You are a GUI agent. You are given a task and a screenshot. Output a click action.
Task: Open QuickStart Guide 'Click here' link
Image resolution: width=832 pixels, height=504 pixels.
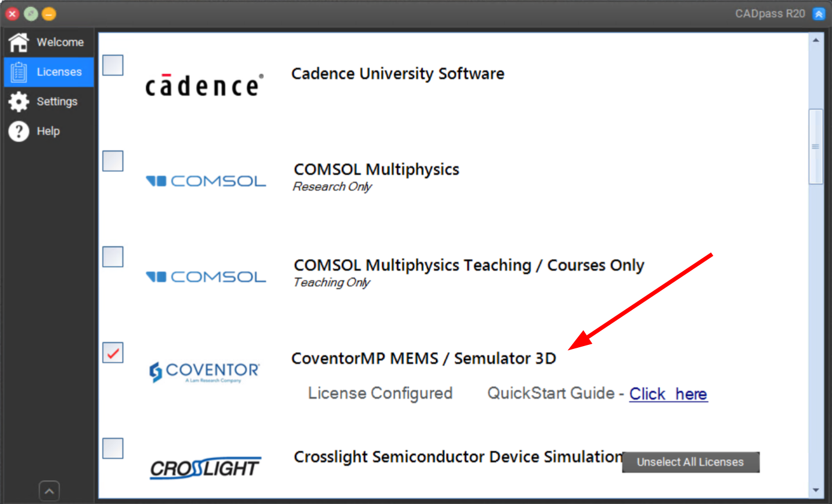click(668, 394)
